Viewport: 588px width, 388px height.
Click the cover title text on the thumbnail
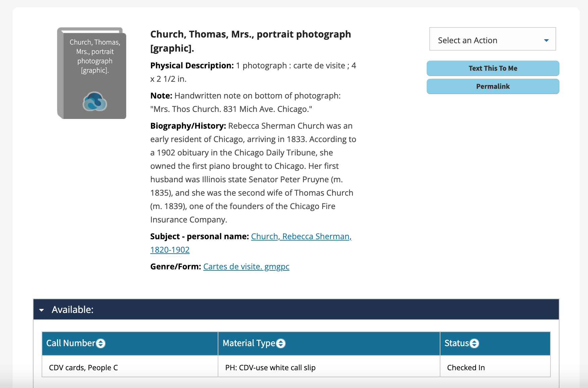coord(95,56)
